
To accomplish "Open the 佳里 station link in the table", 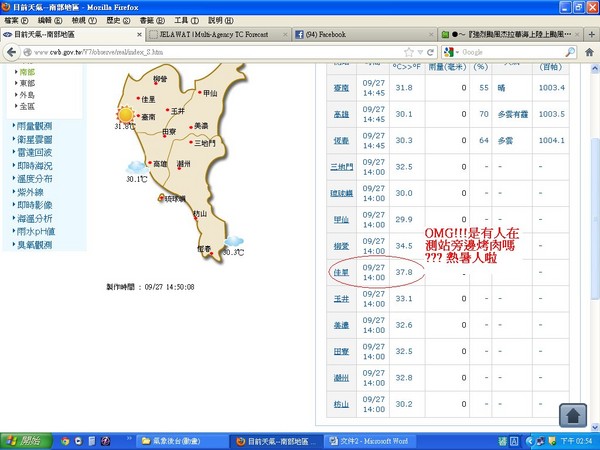I will [341, 270].
